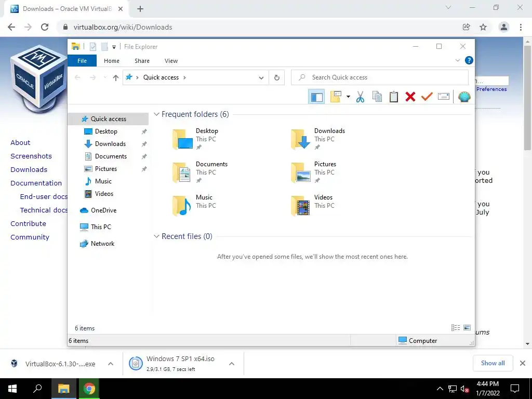Select the Downloads folder icon in Frequent folders
The image size is (532, 399).
(301, 139)
